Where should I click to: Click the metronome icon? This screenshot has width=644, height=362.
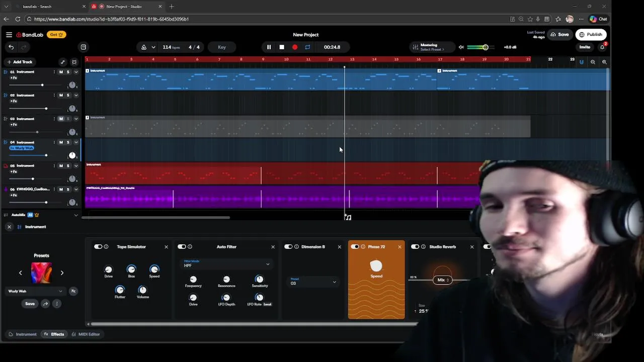(144, 47)
